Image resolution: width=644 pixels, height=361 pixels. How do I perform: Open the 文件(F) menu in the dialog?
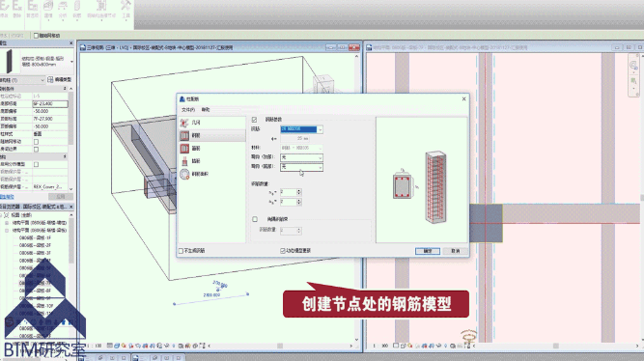188,110
